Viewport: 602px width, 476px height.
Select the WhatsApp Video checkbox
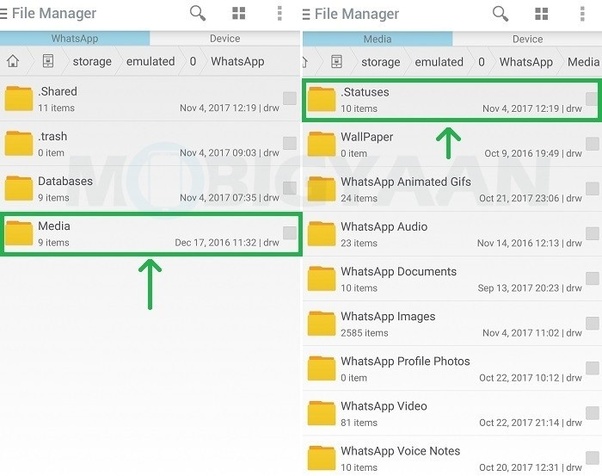(x=592, y=413)
